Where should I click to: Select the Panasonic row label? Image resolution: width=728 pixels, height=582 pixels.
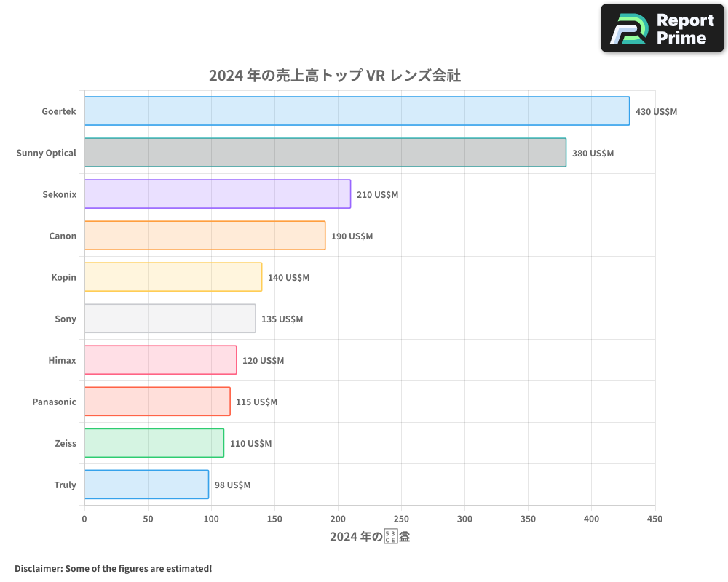54,402
